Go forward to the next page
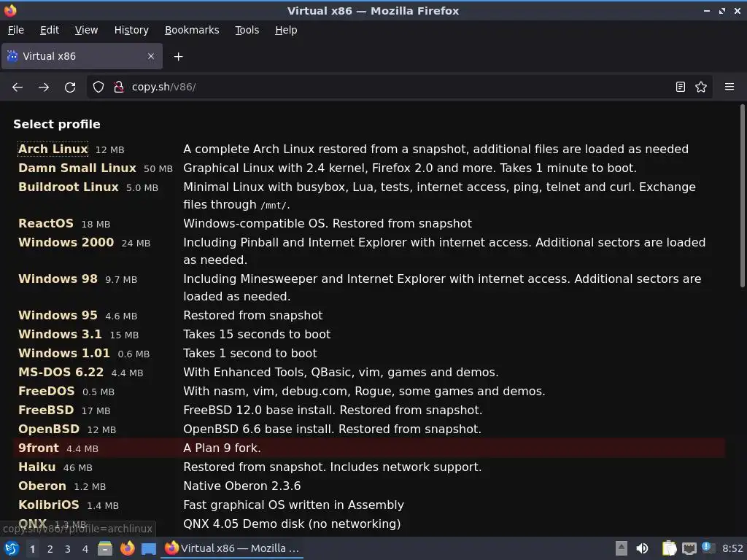Screen dimensions: 747x560 [x=44, y=87]
